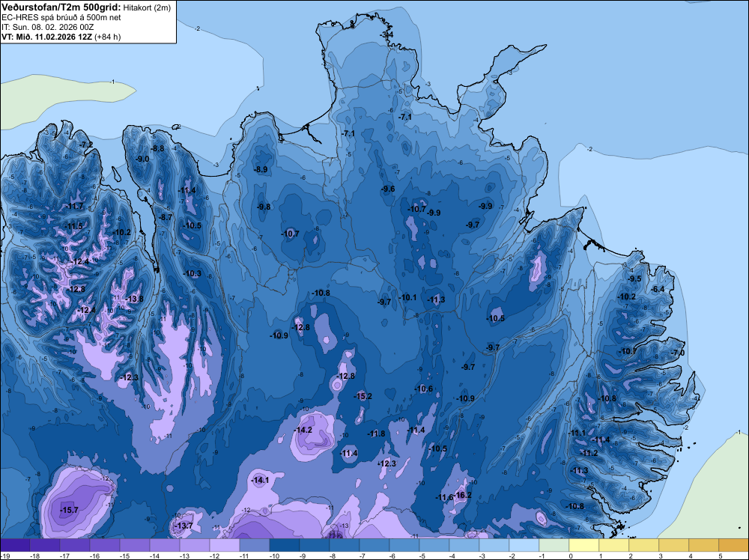Click the 'VT: Mið. 11.02.2026 12Z' line

[x=47, y=37]
